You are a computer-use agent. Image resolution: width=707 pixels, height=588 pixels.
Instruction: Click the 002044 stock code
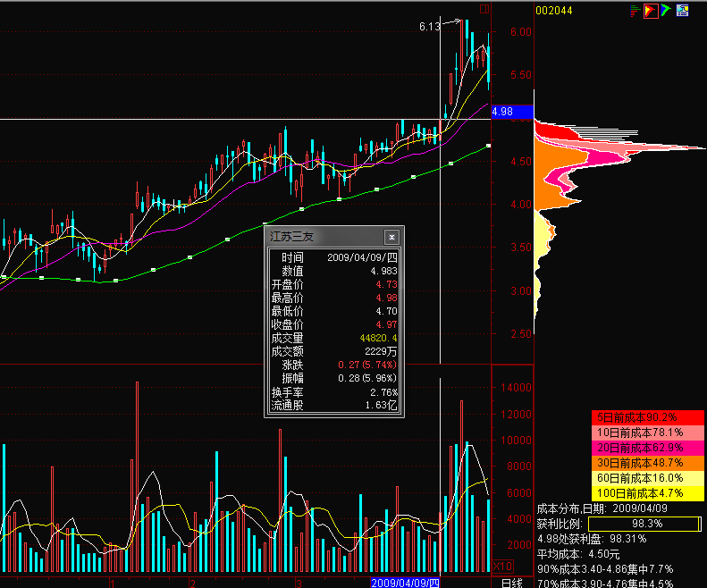(x=553, y=11)
